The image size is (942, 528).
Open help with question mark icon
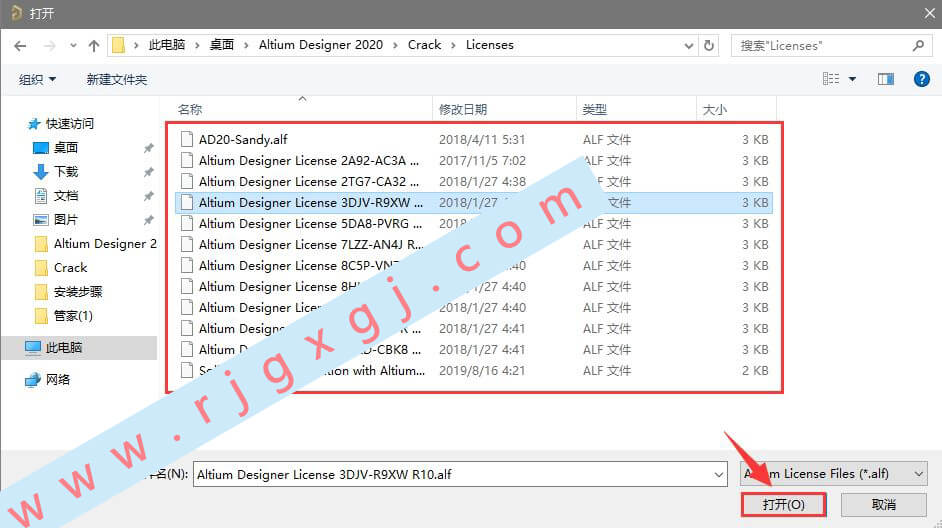click(922, 79)
